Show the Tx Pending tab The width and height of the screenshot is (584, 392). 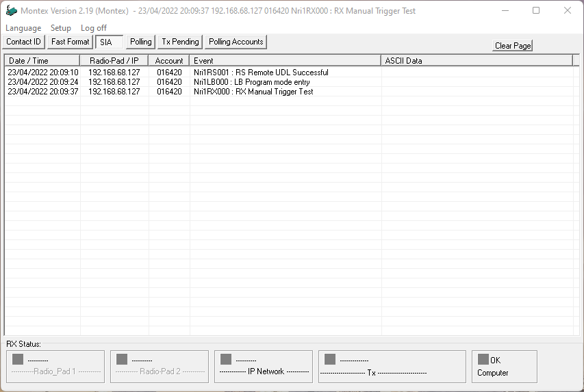click(180, 42)
